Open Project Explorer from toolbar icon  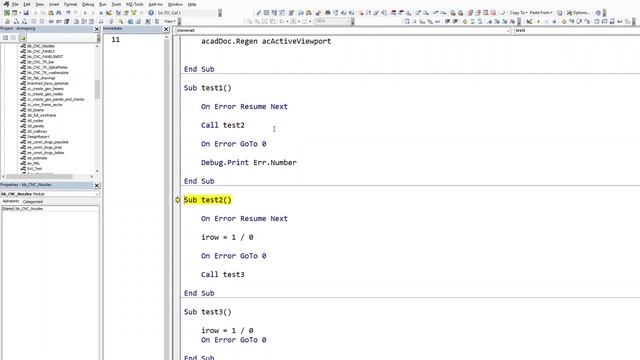[118, 13]
